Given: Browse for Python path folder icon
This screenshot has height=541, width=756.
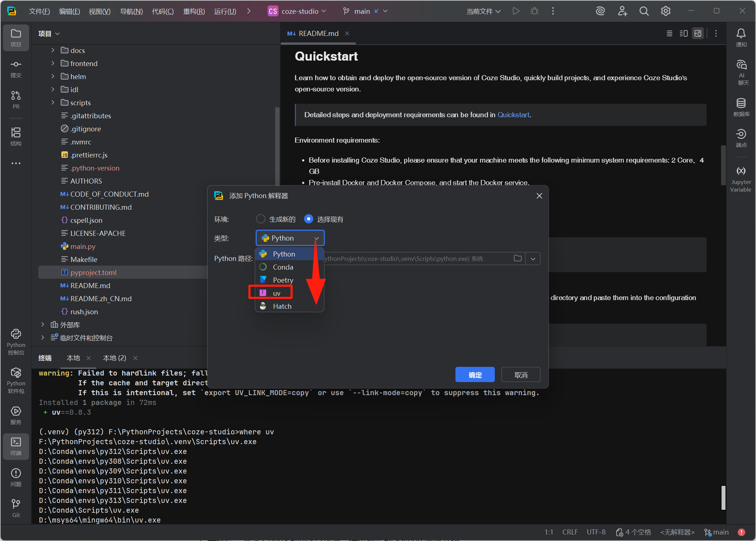Looking at the screenshot, I should [x=518, y=258].
